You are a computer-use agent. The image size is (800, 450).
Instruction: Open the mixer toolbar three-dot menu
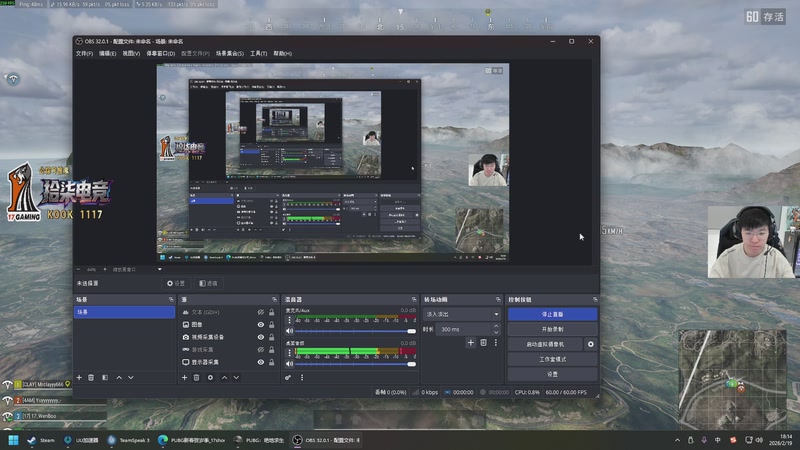tap(302, 378)
